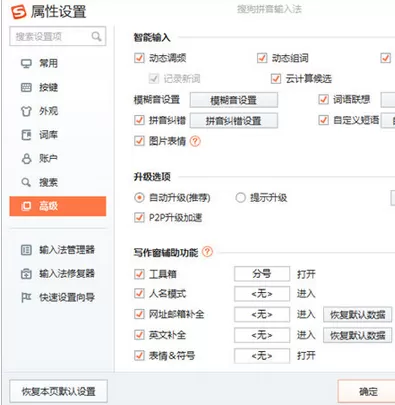Click the 拼音纠错设置 button
This screenshot has height=405, width=395.
234,121
